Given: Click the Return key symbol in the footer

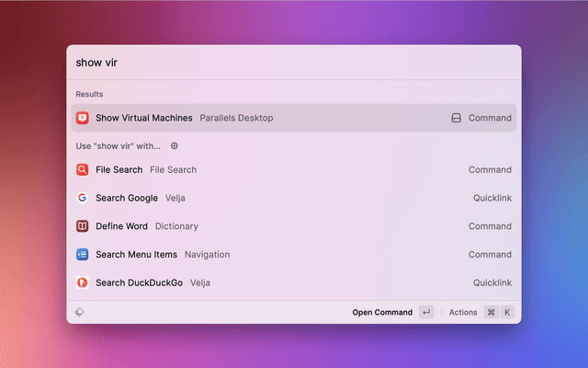Looking at the screenshot, I should [x=426, y=312].
